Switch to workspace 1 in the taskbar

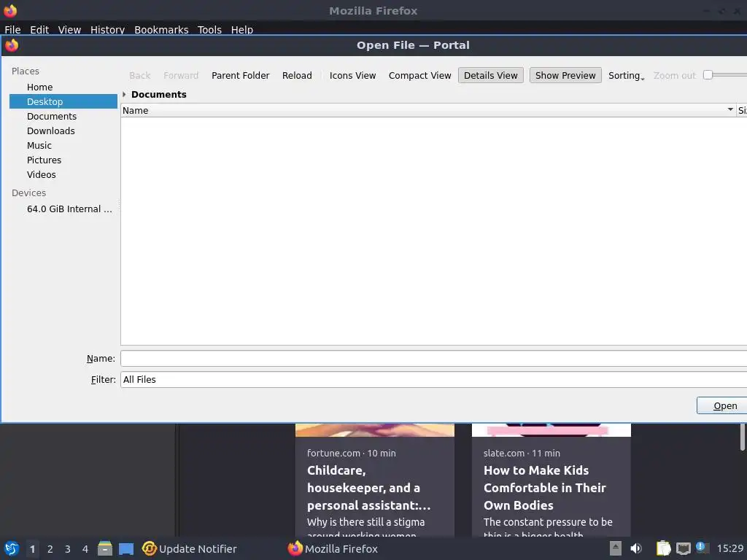(x=32, y=548)
